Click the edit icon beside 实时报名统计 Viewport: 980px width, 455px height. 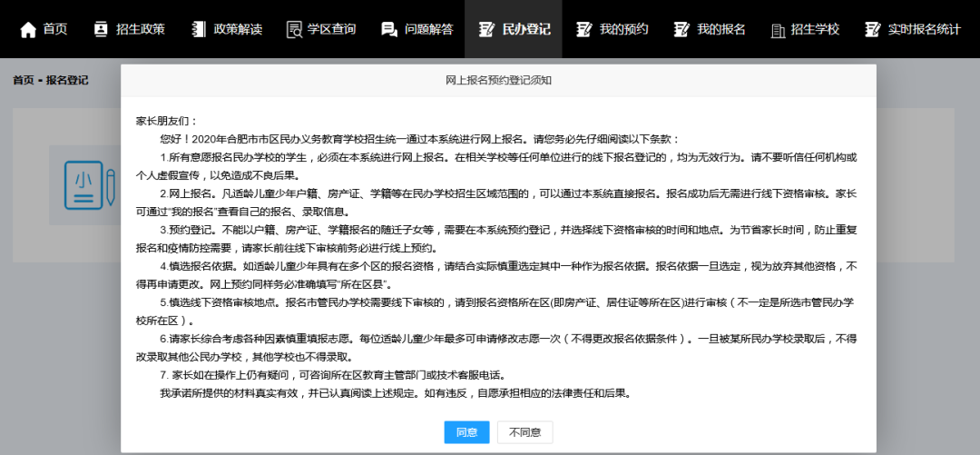(x=873, y=29)
